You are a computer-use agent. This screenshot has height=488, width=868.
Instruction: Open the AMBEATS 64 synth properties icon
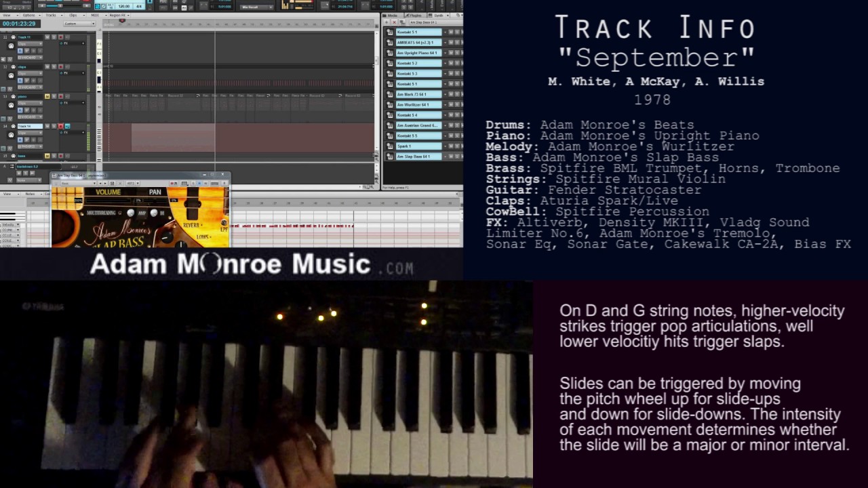[390, 42]
